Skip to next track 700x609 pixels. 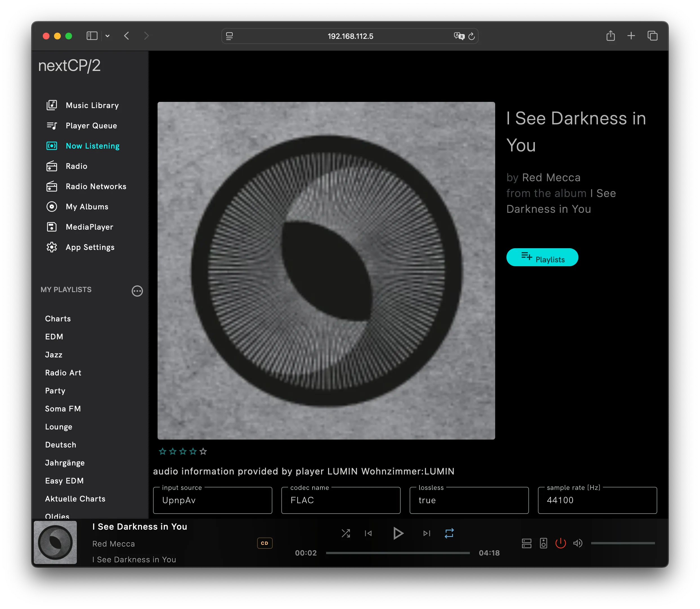tap(427, 533)
